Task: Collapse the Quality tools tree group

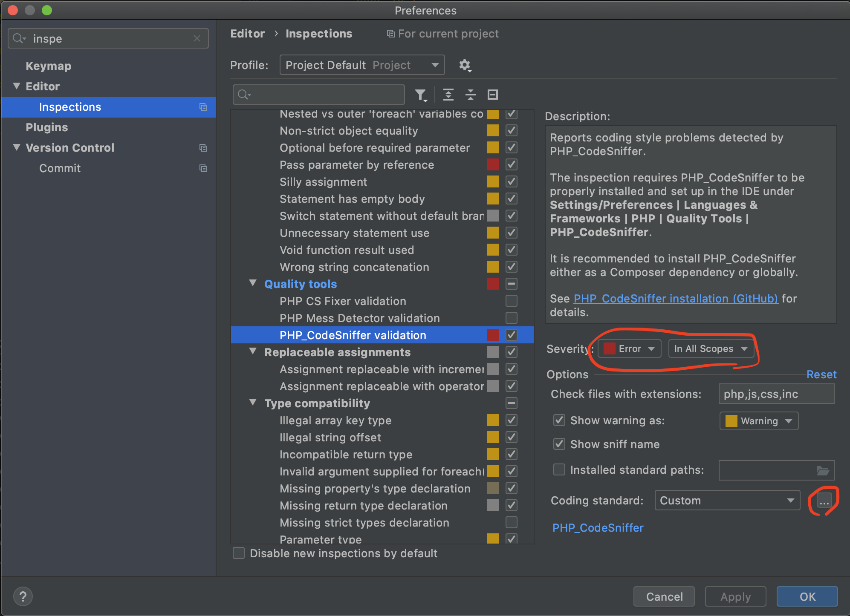Action: pos(253,283)
